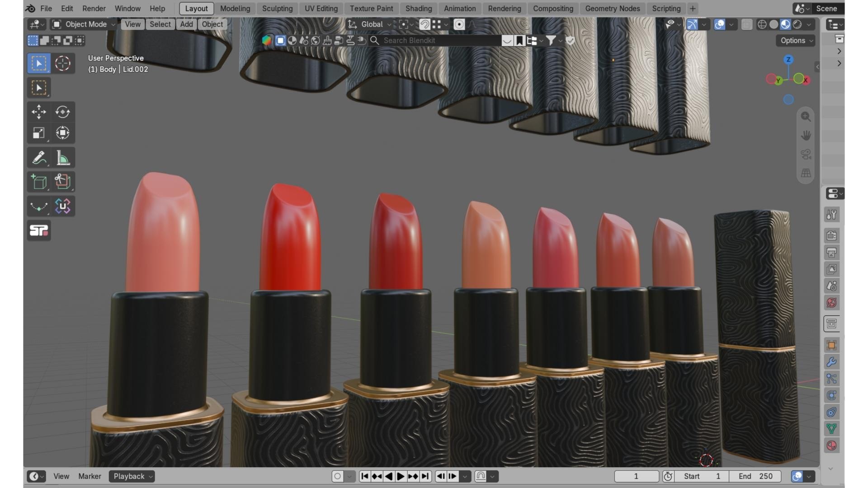Expand the Options dropdown

(796, 40)
